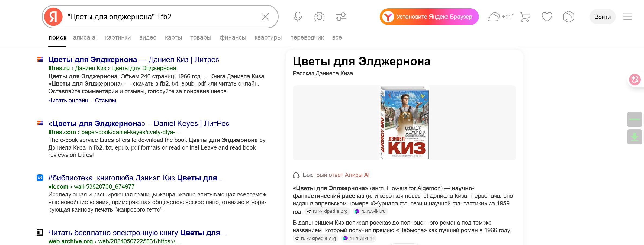Open the first ru.wikipedia.org source chip
Viewport: 644px width, 245px height.
click(327, 211)
